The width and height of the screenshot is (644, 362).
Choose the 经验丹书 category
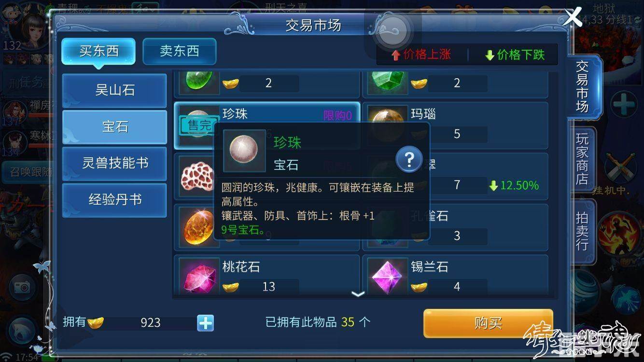click(114, 199)
